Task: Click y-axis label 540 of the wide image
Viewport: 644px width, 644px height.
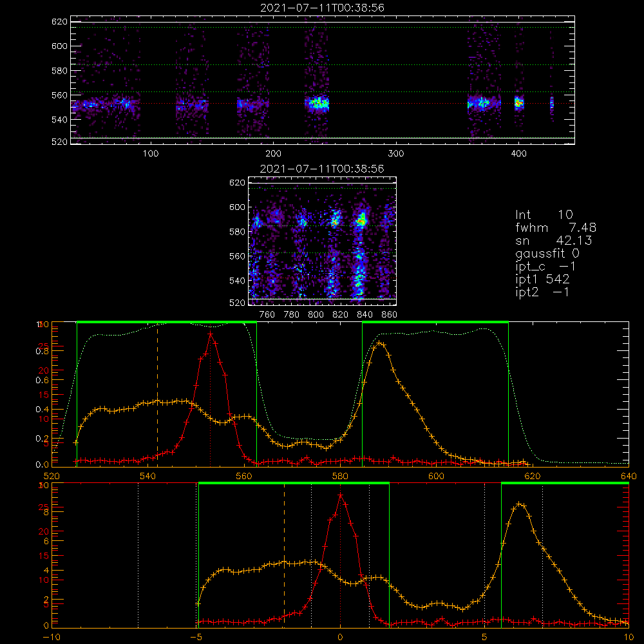Action: click(x=59, y=120)
